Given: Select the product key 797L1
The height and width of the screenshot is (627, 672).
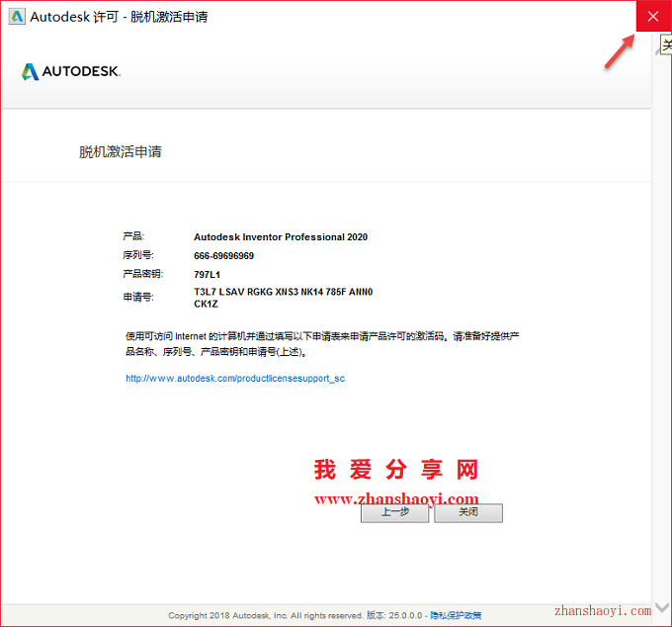Looking at the screenshot, I should pyautogui.click(x=207, y=275).
